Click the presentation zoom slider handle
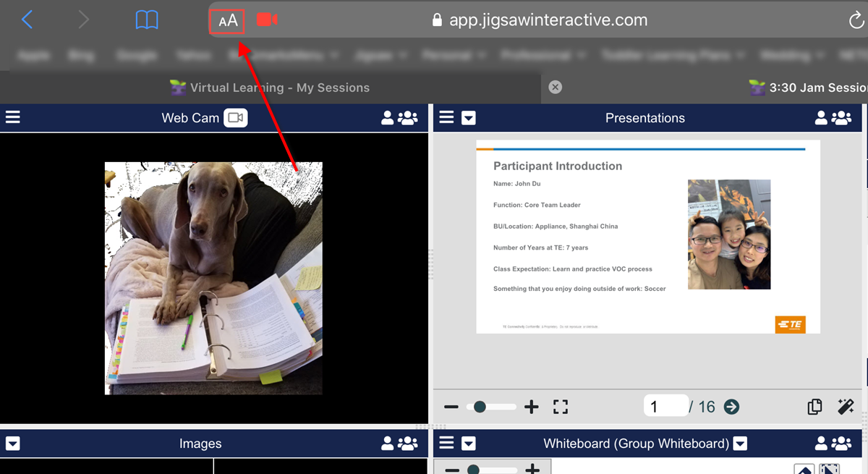This screenshot has height=474, width=868. click(x=479, y=407)
